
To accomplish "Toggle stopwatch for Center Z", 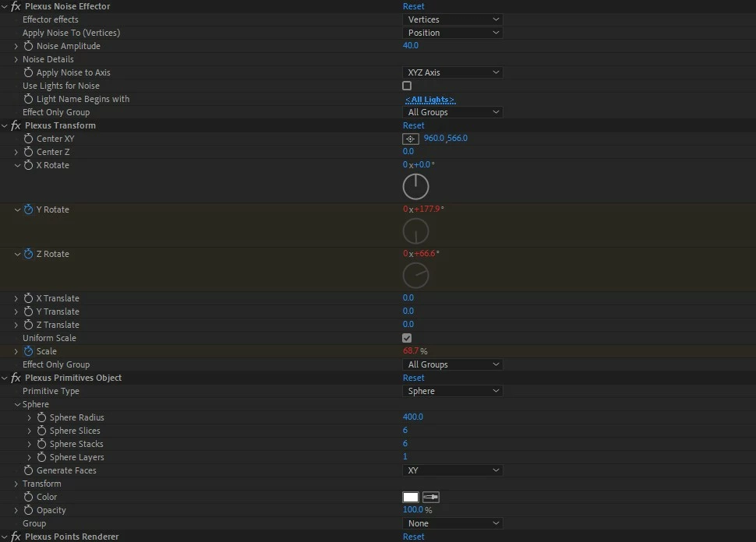I will click(x=28, y=152).
